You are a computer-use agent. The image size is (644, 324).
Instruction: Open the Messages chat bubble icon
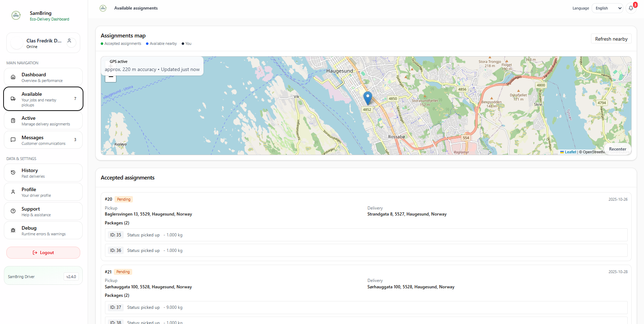pos(13,140)
